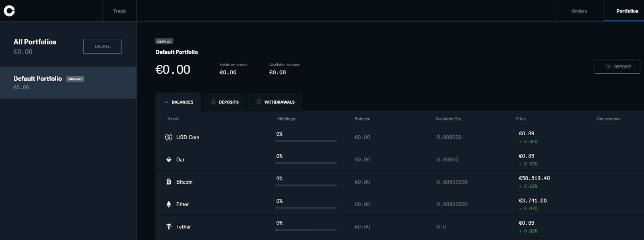The image size is (644, 240).
Task: Click the Dai balance €0.00
Action: [362, 159]
